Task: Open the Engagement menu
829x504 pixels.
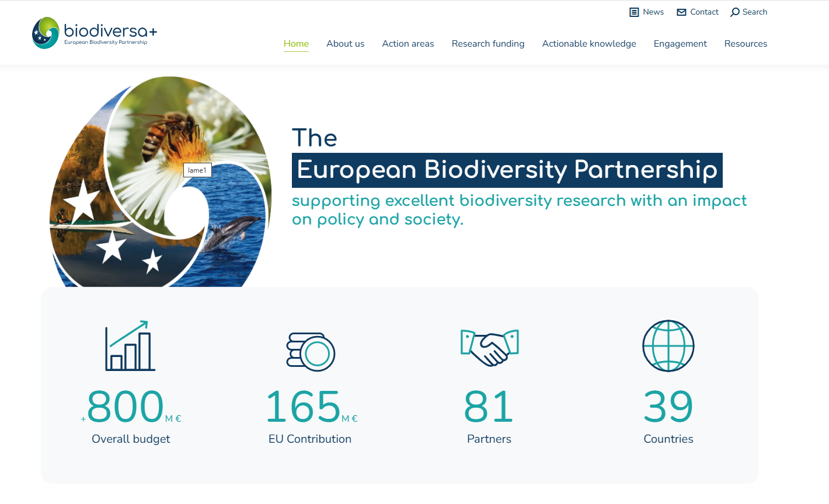Action: (680, 44)
